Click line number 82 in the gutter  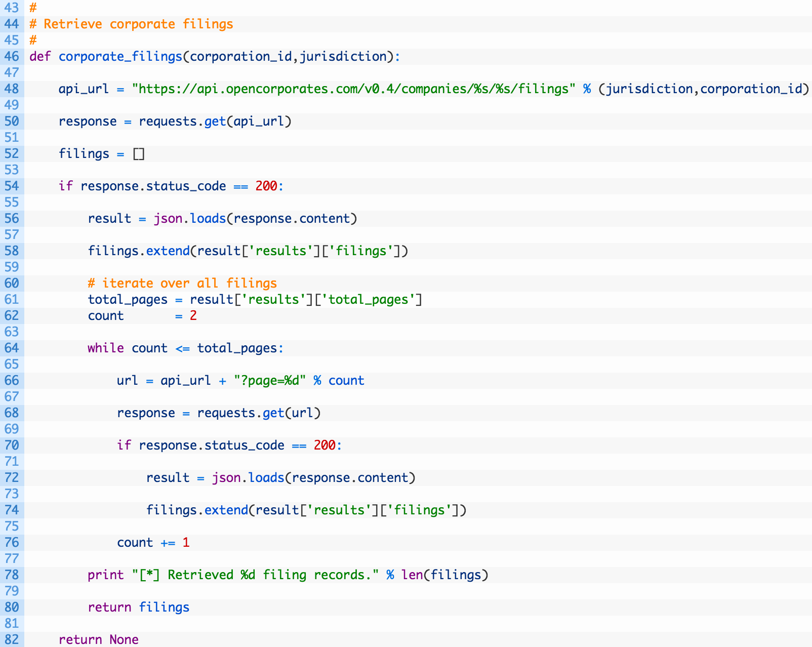point(12,639)
